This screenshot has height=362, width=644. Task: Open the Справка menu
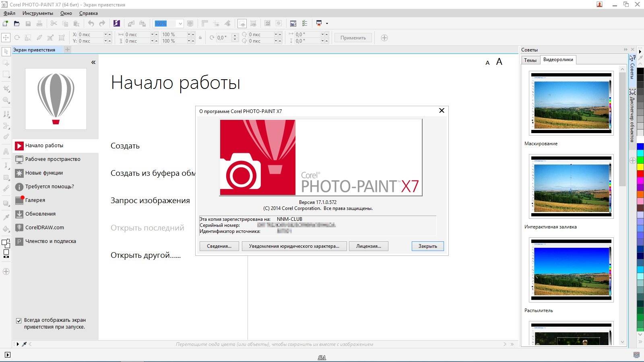click(89, 13)
